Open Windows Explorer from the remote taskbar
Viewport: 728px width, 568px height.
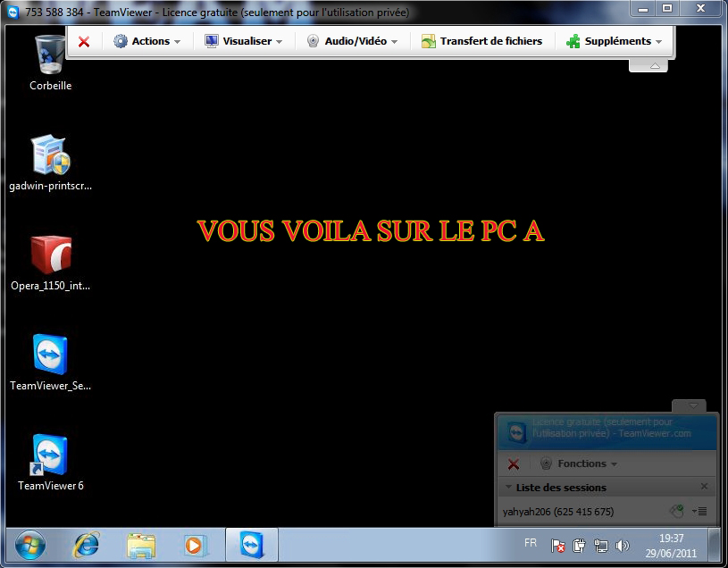coord(141,546)
